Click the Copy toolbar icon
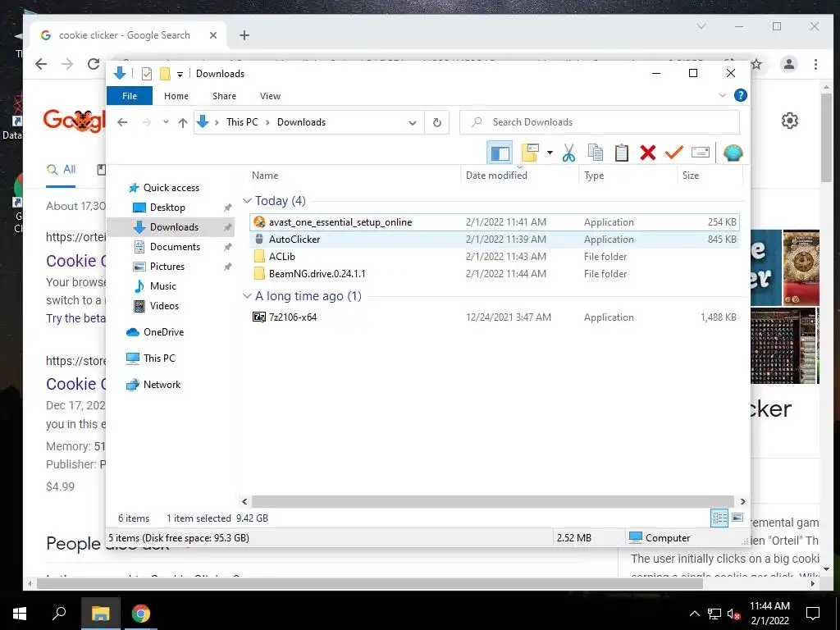This screenshot has height=630, width=840. coord(596,153)
